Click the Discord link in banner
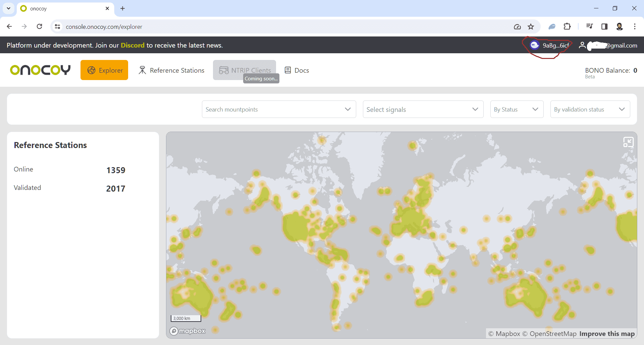This screenshot has width=644, height=345. click(x=132, y=45)
